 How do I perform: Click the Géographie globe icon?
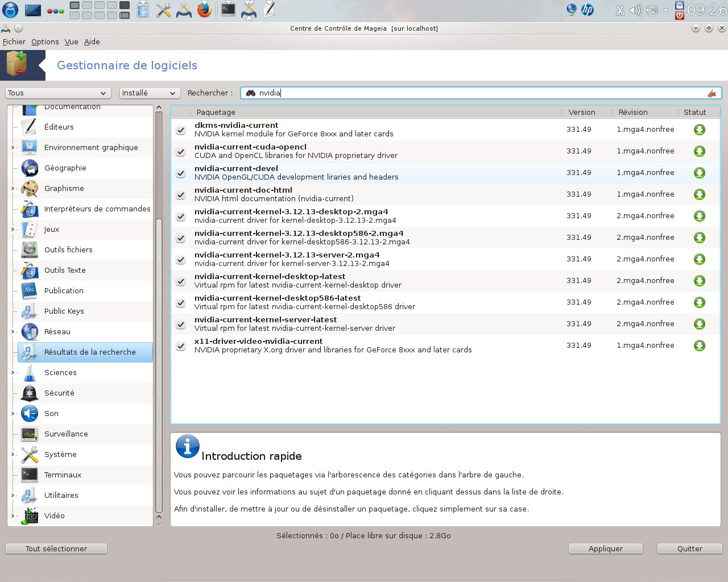pyautogui.click(x=30, y=168)
